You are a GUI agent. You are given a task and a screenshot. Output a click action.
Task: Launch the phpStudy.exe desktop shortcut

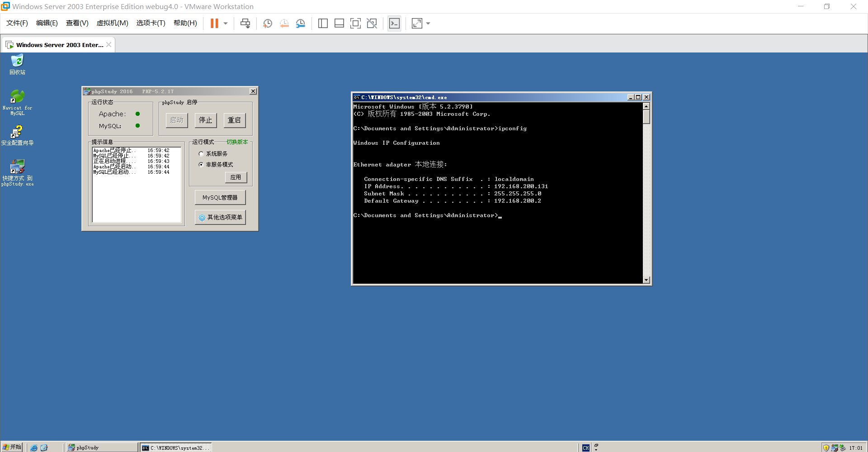pos(17,167)
